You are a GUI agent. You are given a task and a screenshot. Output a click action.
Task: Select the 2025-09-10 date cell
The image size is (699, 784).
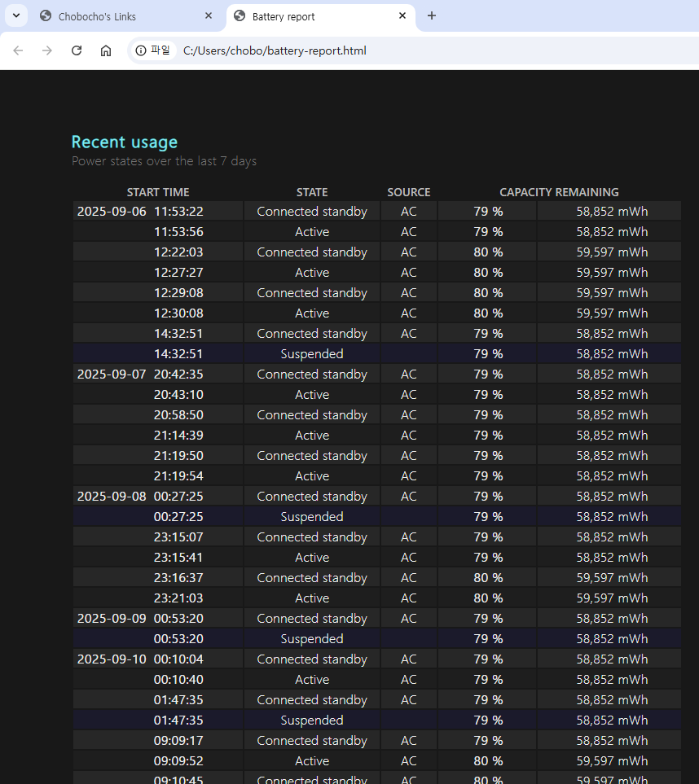112,659
